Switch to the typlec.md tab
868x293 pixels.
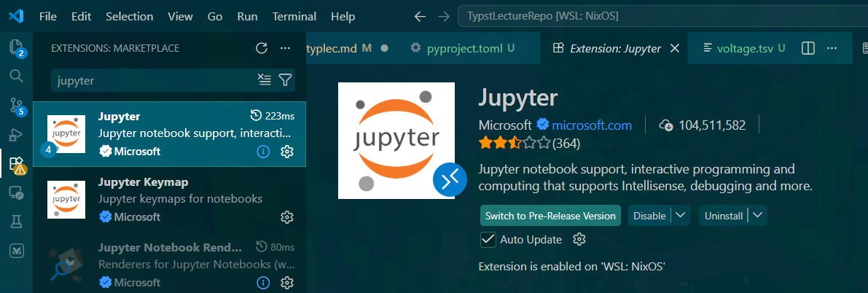pyautogui.click(x=351, y=48)
